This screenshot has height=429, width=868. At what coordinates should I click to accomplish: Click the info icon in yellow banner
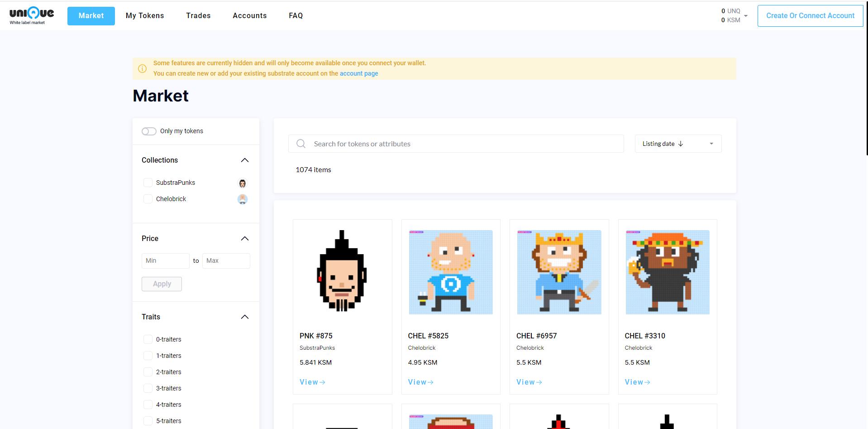142,68
